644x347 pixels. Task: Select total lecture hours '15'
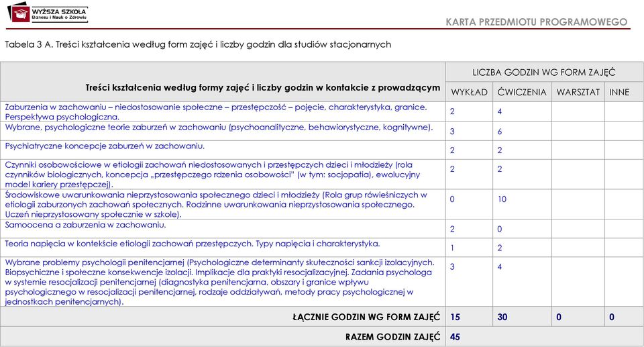pos(455,317)
